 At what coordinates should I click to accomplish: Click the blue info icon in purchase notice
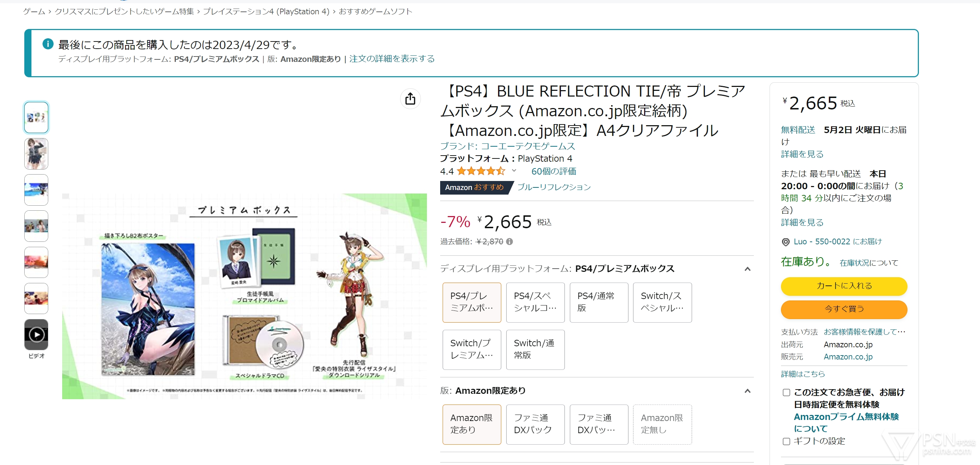click(48, 44)
